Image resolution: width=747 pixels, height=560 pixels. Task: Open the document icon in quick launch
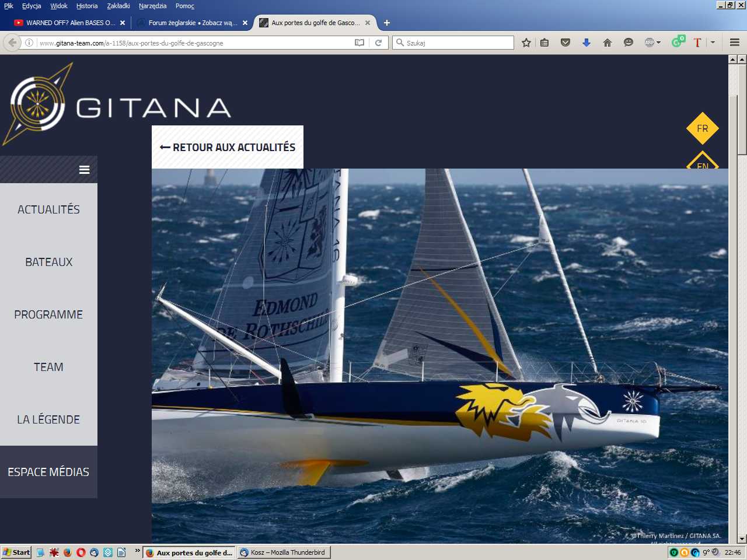pyautogui.click(x=121, y=552)
